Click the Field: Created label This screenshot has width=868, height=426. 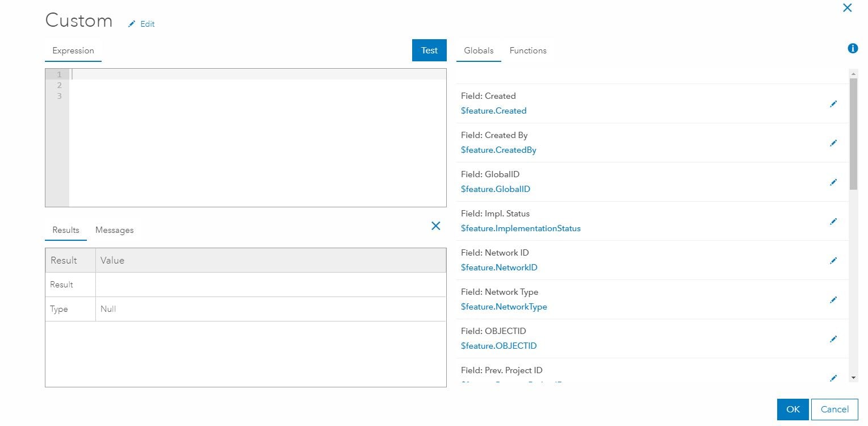coord(488,96)
